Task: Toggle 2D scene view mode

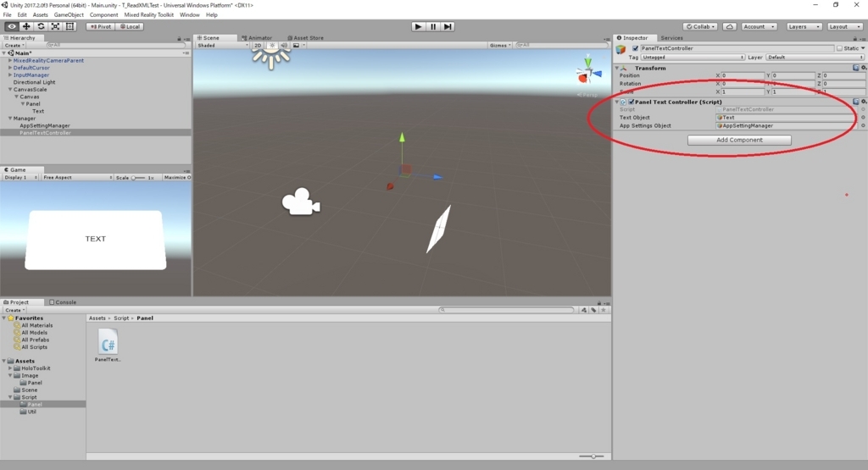Action: click(258, 46)
